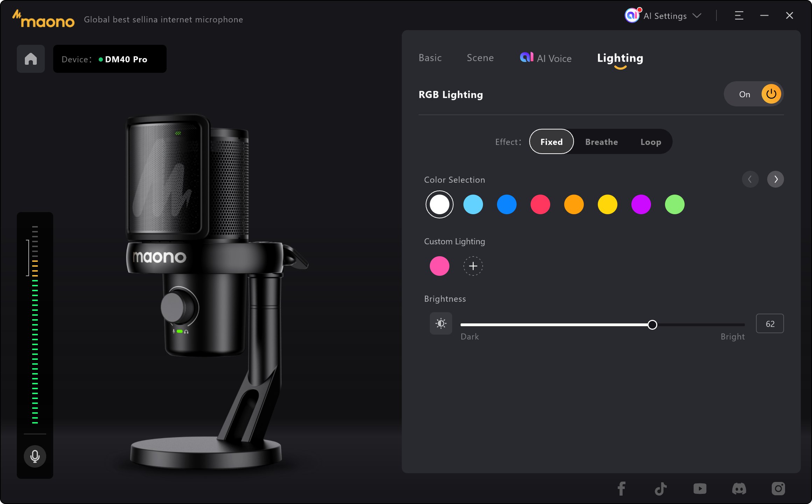The image size is (812, 504).
Task: Minimize the Maono window
Action: pyautogui.click(x=764, y=16)
